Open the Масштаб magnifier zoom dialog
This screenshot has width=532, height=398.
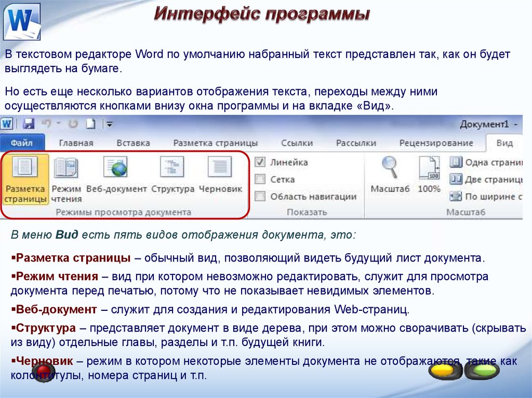click(390, 175)
